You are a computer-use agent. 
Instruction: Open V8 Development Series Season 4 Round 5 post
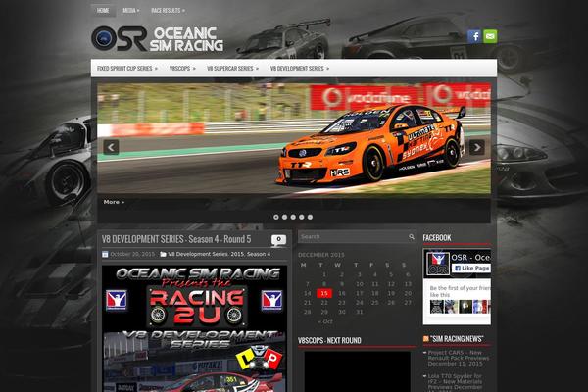coord(176,239)
